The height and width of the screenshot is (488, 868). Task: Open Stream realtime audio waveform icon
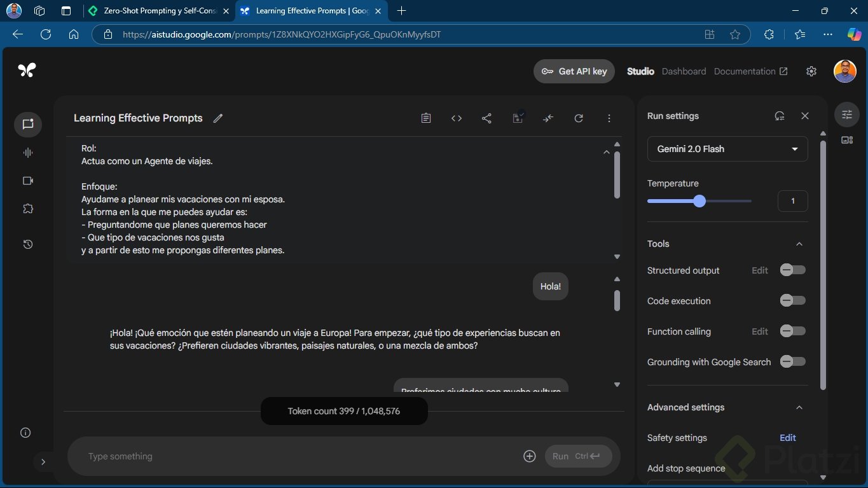click(28, 153)
